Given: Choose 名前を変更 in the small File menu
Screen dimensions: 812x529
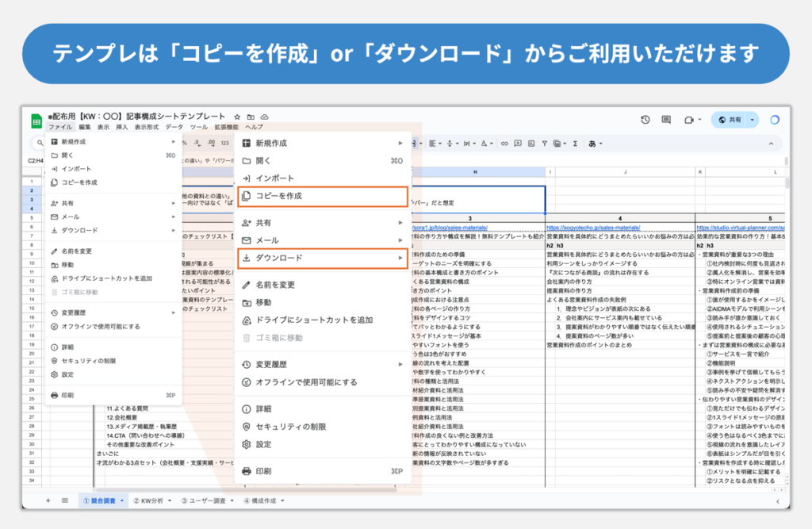Looking at the screenshot, I should 113,251.
